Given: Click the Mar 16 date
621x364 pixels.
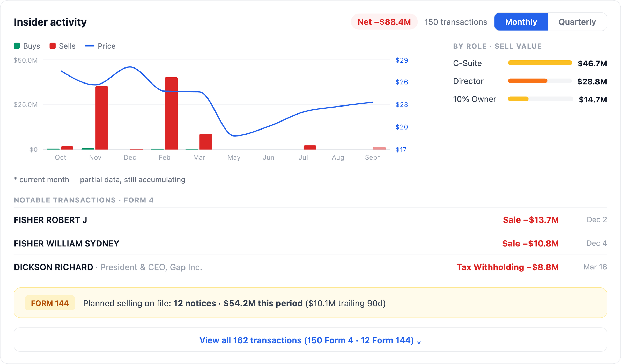Looking at the screenshot, I should coord(595,267).
